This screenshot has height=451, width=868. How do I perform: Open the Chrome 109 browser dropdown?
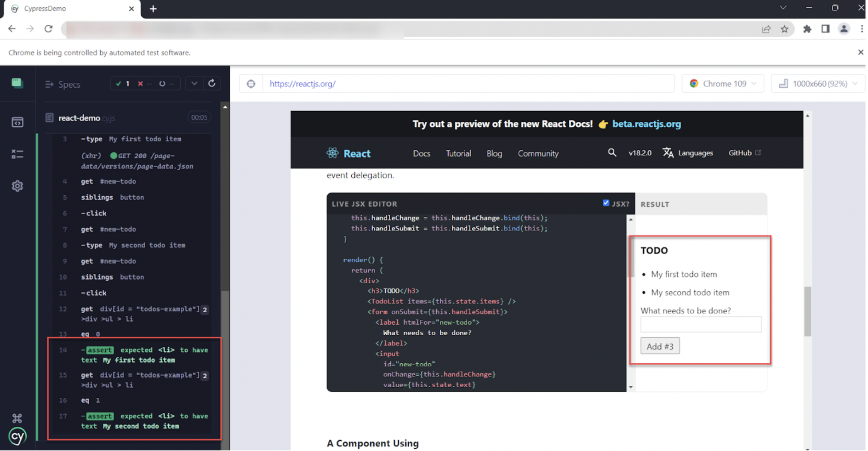pos(723,84)
